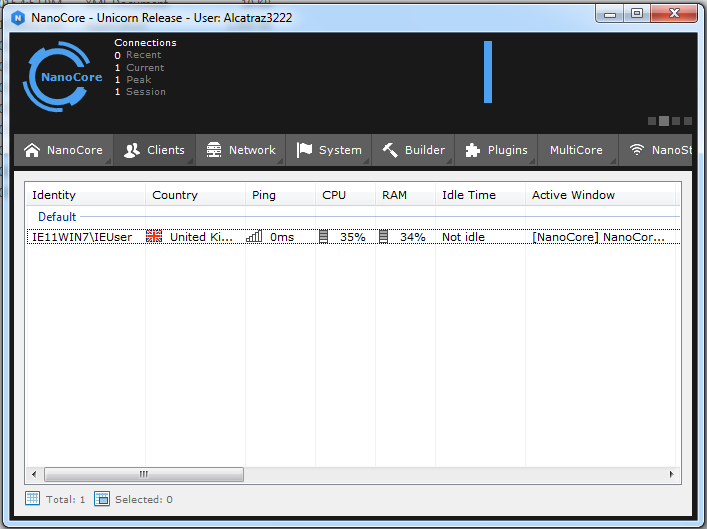Click the server icon on Network tab

tap(214, 150)
